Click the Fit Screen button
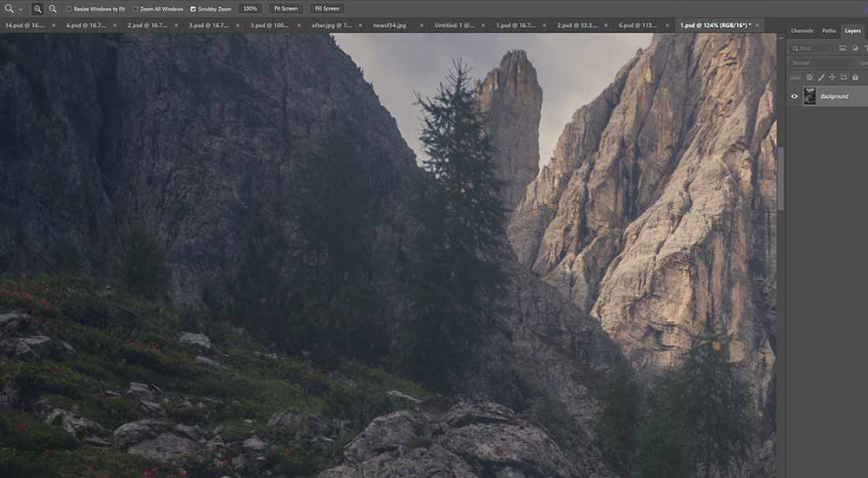 point(286,9)
